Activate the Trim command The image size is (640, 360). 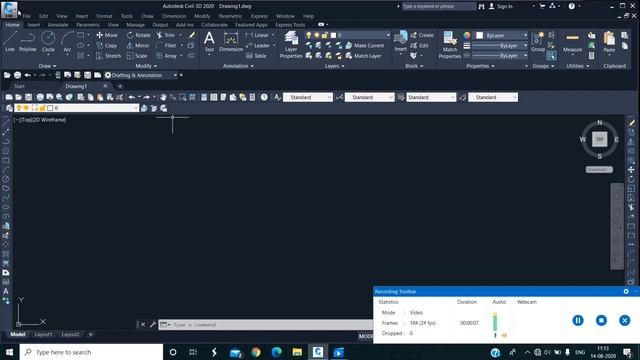pos(166,35)
